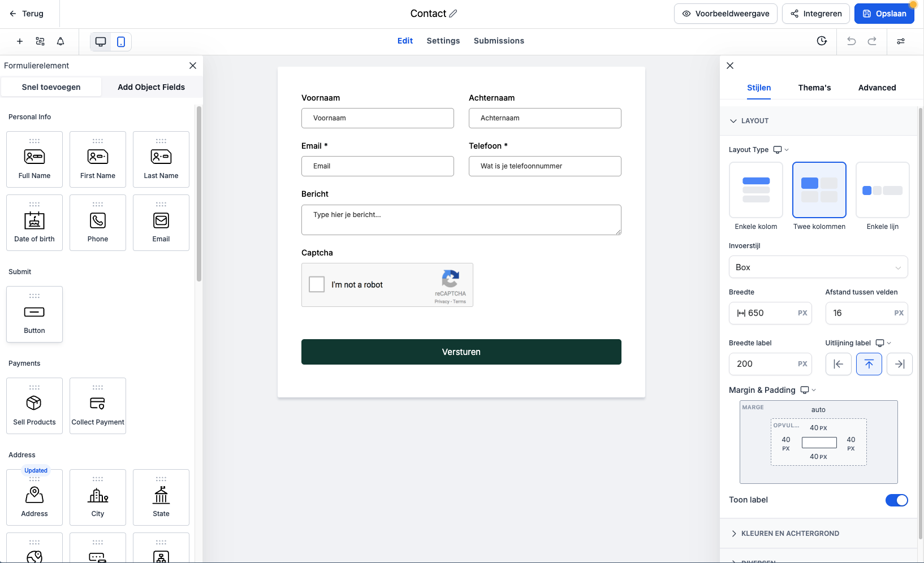Click the undo arrow in toolbar
The image size is (924, 563).
tap(851, 41)
